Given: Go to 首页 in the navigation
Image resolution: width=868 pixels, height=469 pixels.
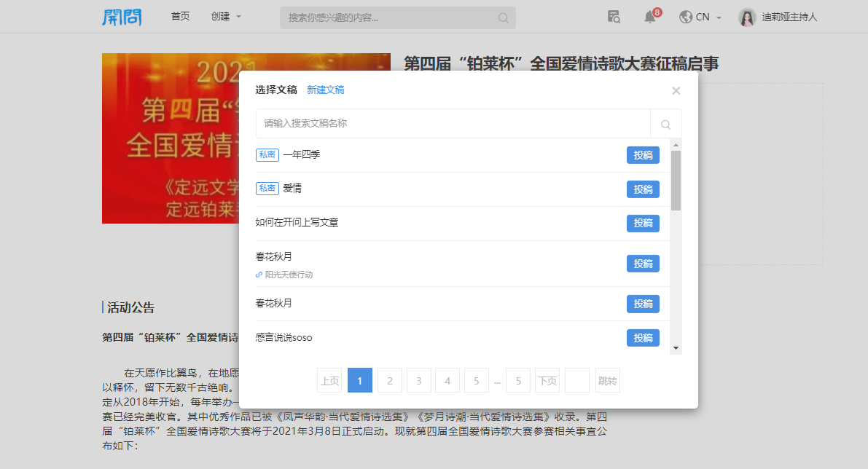Looking at the screenshot, I should 181,17.
